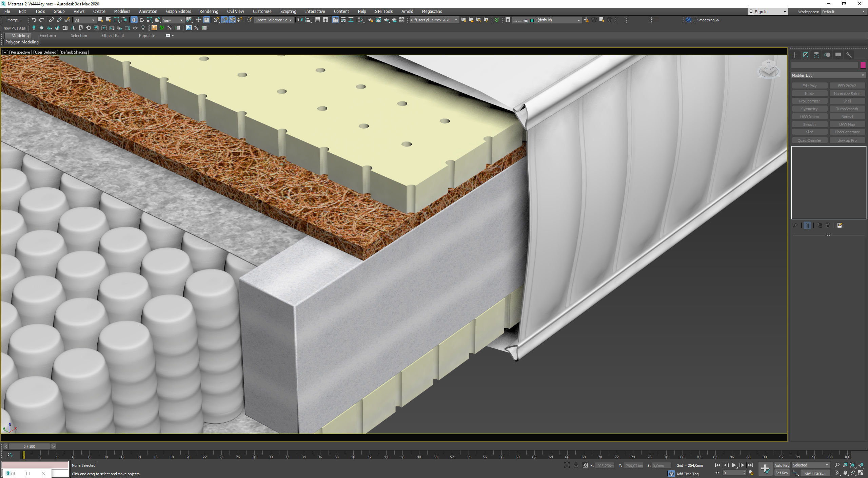Switch to the Freeform ribbon tab
The height and width of the screenshot is (478, 868).
(47, 36)
